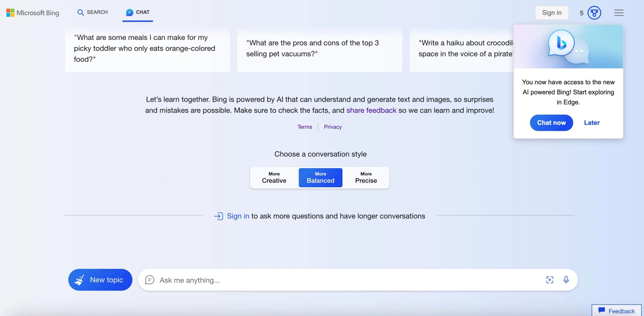The image size is (644, 316).
Task: Choose the More Precise conversation style
Action: (366, 178)
